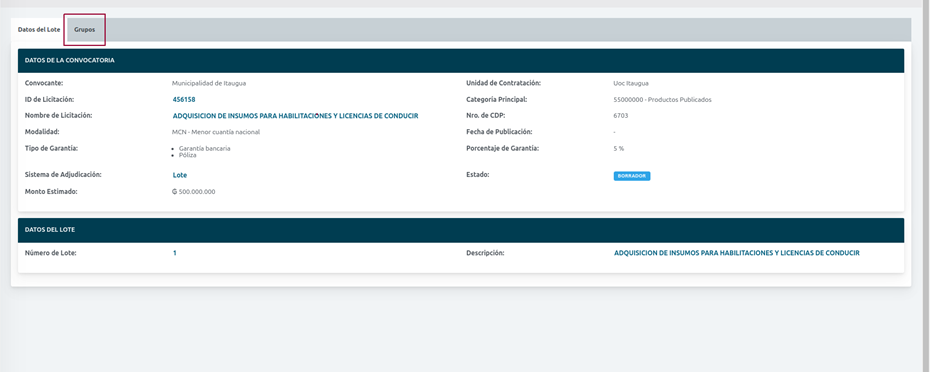
Task: Click the 5 % guarantee percentage value
Action: click(619, 148)
